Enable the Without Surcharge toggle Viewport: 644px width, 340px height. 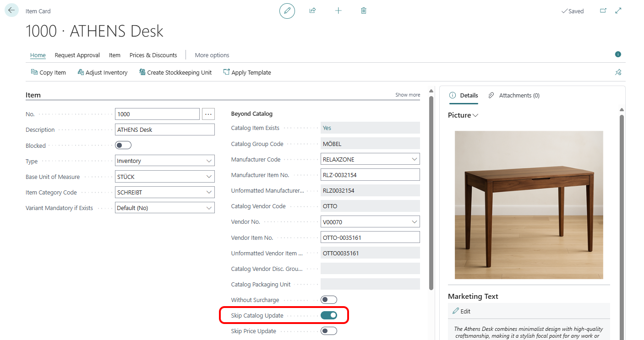[x=329, y=300]
